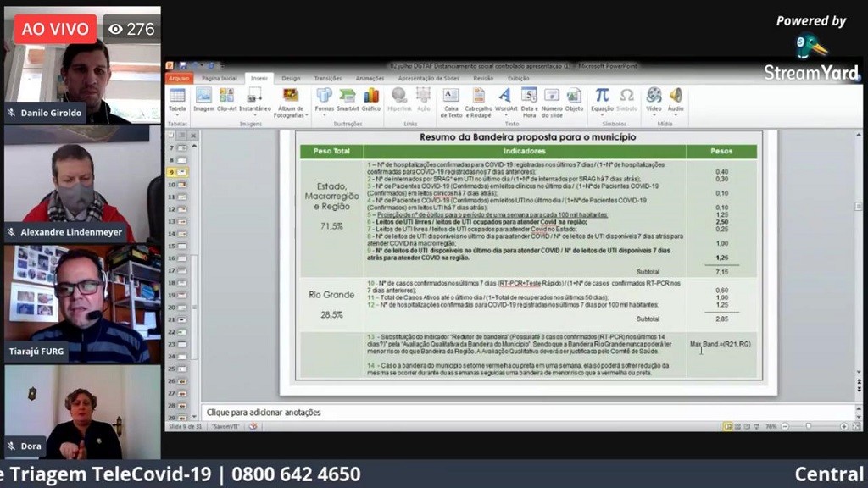Click the Tabela icon in the ribbon
The image size is (868, 488).
click(177, 99)
